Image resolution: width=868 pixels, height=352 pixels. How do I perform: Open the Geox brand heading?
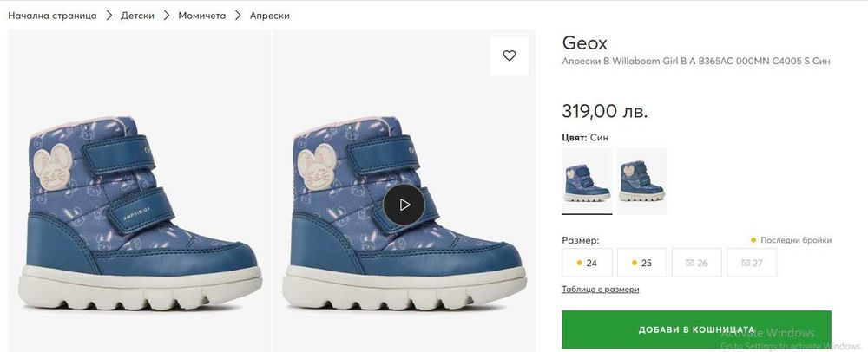pos(585,42)
